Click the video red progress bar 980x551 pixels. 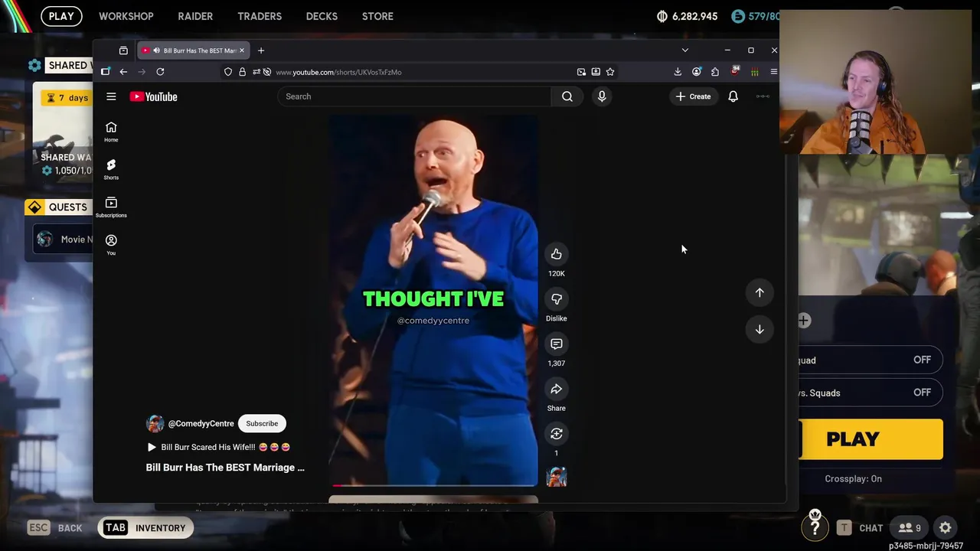[x=433, y=485]
